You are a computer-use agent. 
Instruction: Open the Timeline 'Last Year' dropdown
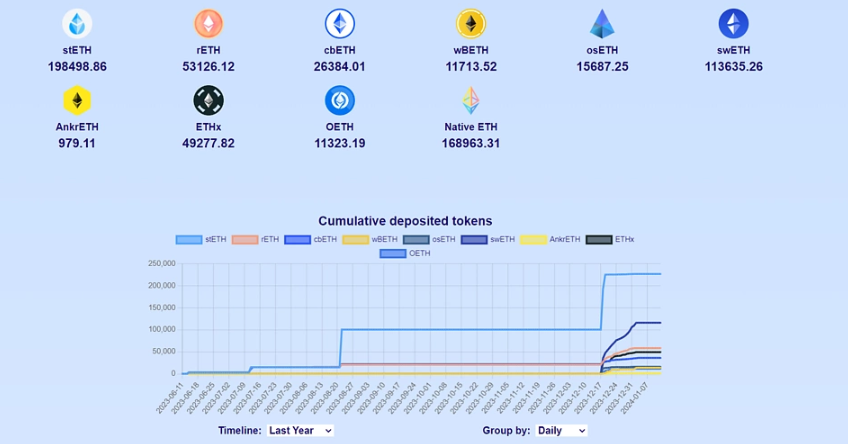300,430
